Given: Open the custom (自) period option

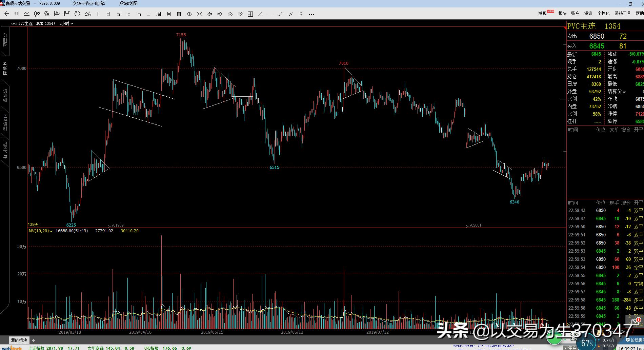Looking at the screenshot, I should (x=179, y=14).
